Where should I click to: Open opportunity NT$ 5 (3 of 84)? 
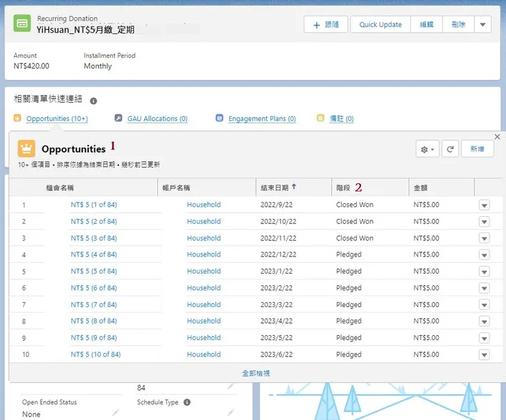(x=94, y=238)
